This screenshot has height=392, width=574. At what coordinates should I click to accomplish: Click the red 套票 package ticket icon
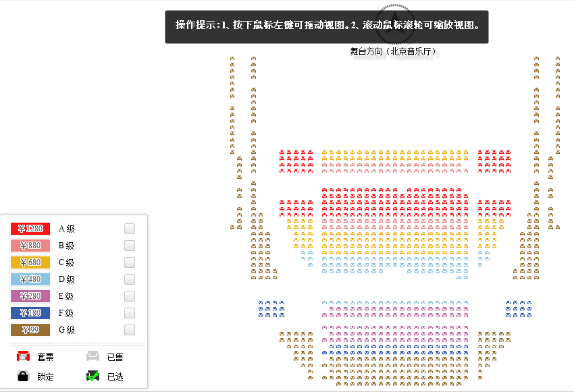(x=24, y=356)
